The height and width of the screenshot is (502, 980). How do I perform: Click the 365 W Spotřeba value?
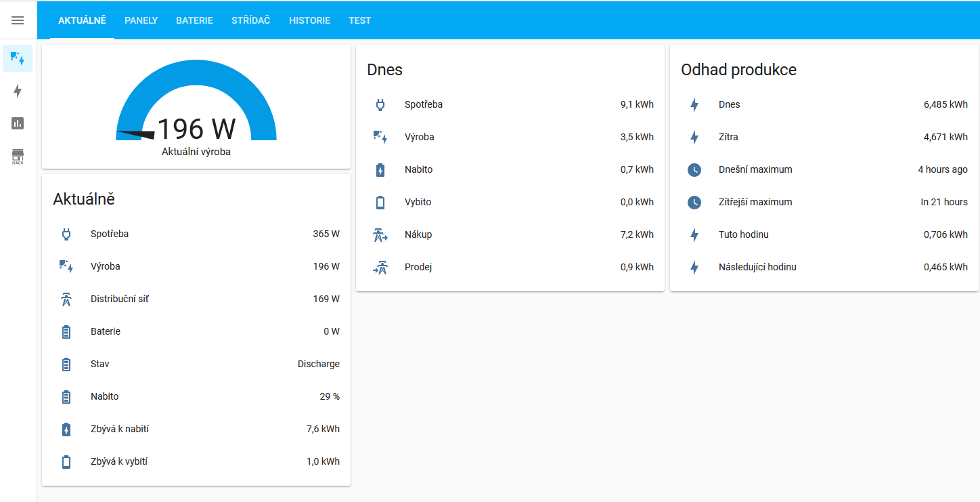(x=326, y=234)
